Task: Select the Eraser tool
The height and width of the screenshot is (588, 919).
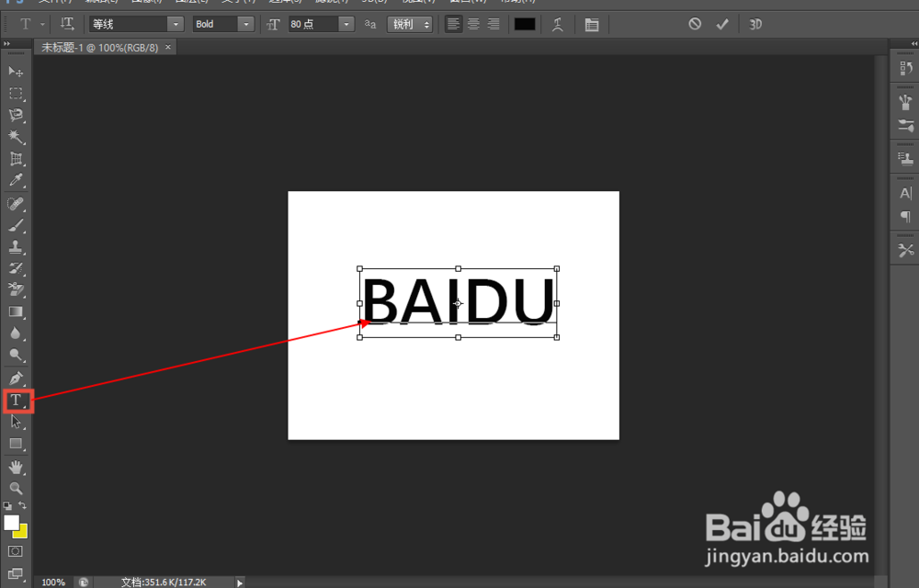Action: tap(16, 290)
